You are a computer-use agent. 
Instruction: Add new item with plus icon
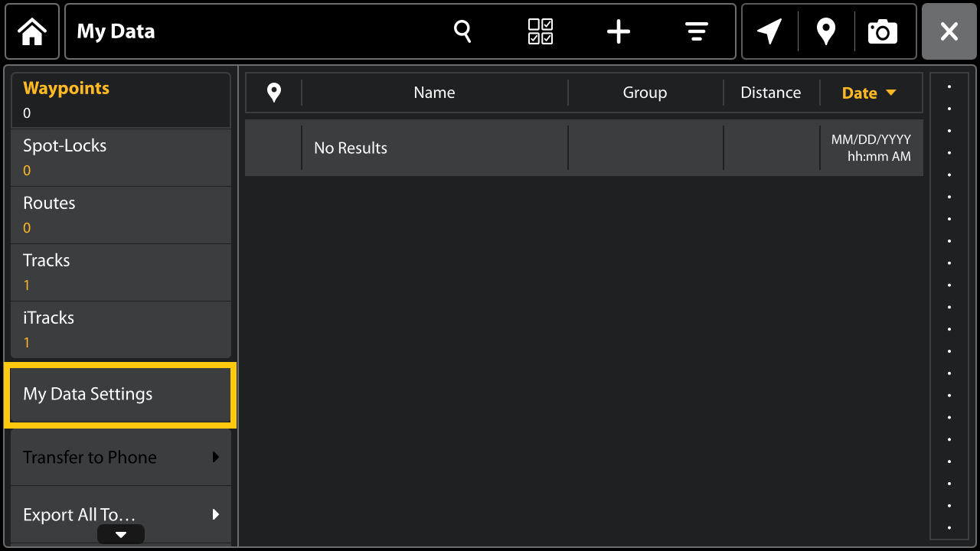click(619, 31)
